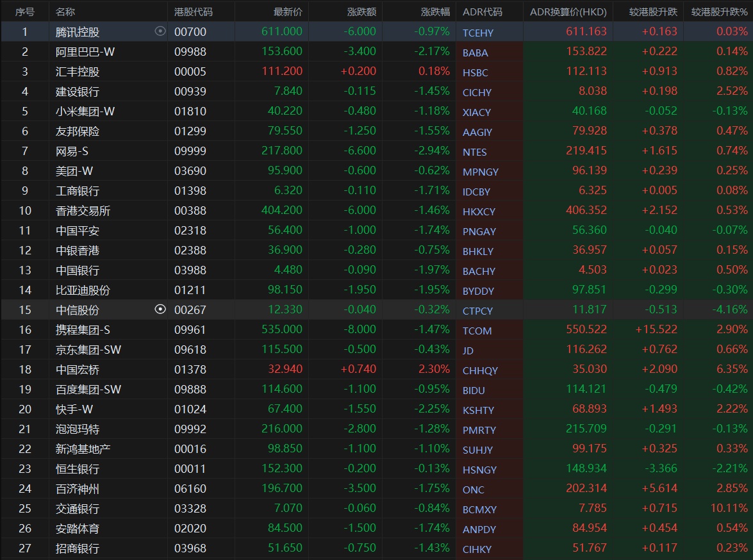753x560 pixels.
Task: Select the 百度集团-SW stock name
Action: pyautogui.click(x=88, y=390)
